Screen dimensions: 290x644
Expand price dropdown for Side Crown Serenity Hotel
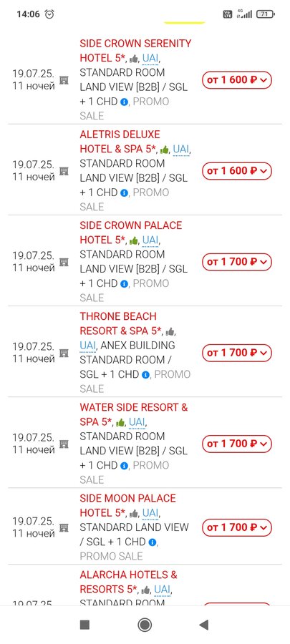tap(236, 79)
